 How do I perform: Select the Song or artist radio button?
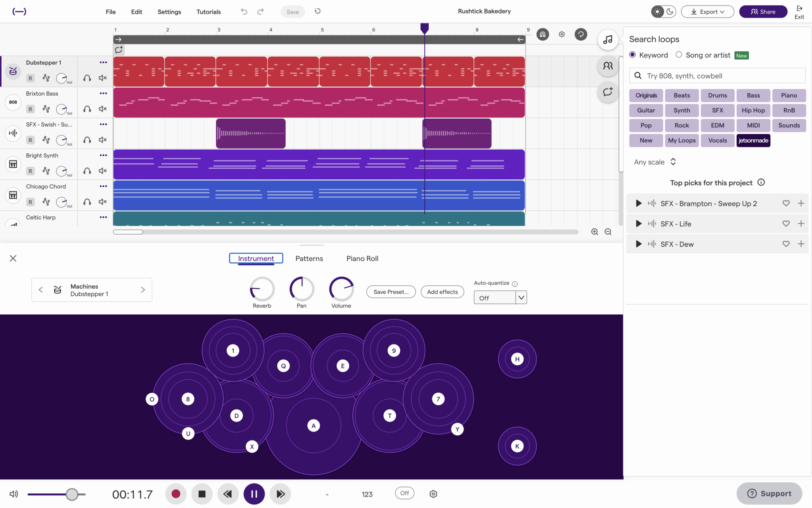678,55
